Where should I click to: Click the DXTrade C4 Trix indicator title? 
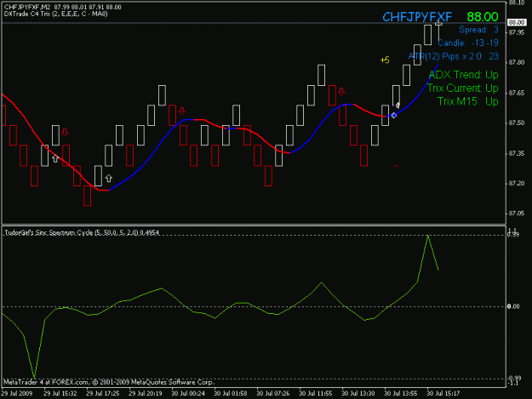56,14
